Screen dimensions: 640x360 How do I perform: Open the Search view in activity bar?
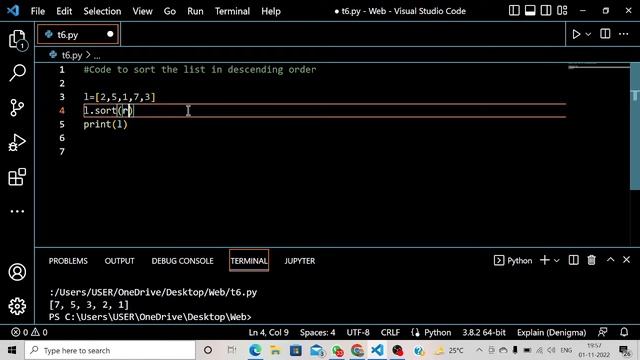17,73
